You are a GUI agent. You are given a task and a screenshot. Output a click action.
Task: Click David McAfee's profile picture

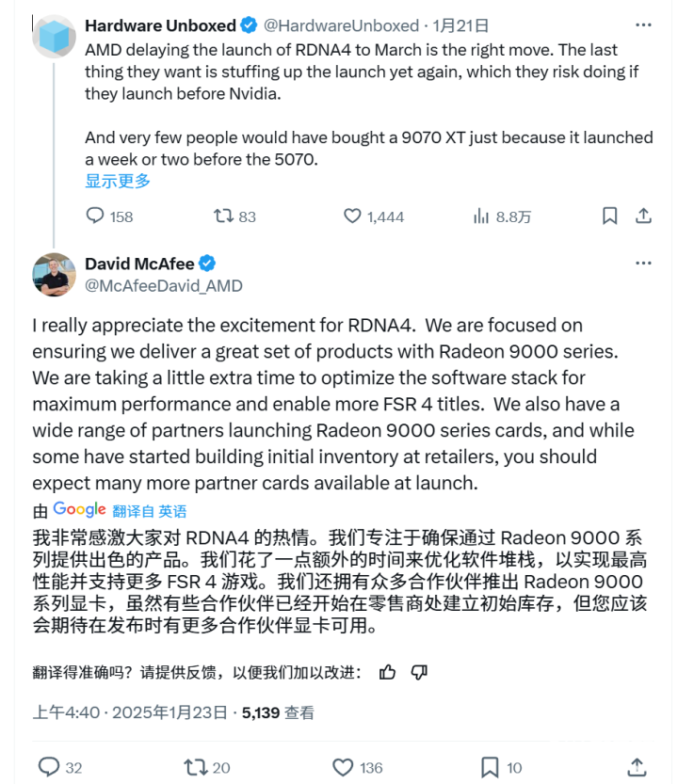[x=54, y=275]
